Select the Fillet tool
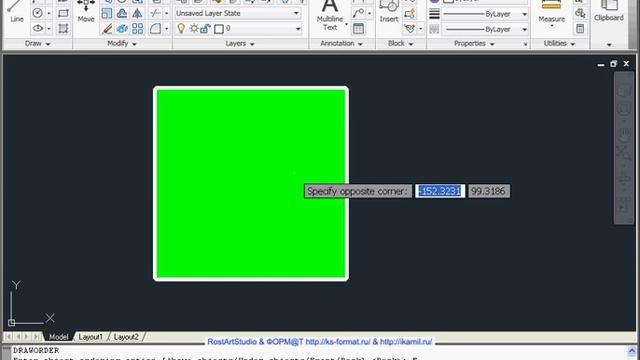This screenshot has width=640, height=360. 155,29
